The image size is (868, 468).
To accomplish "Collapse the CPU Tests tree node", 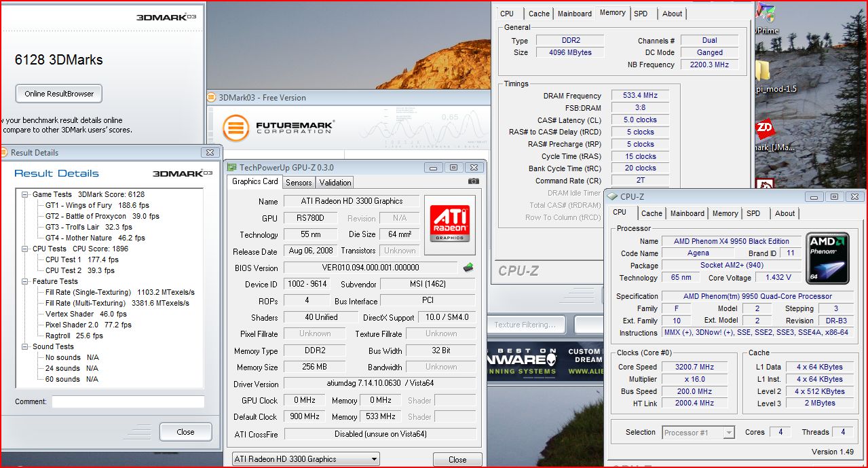I will click(x=26, y=249).
